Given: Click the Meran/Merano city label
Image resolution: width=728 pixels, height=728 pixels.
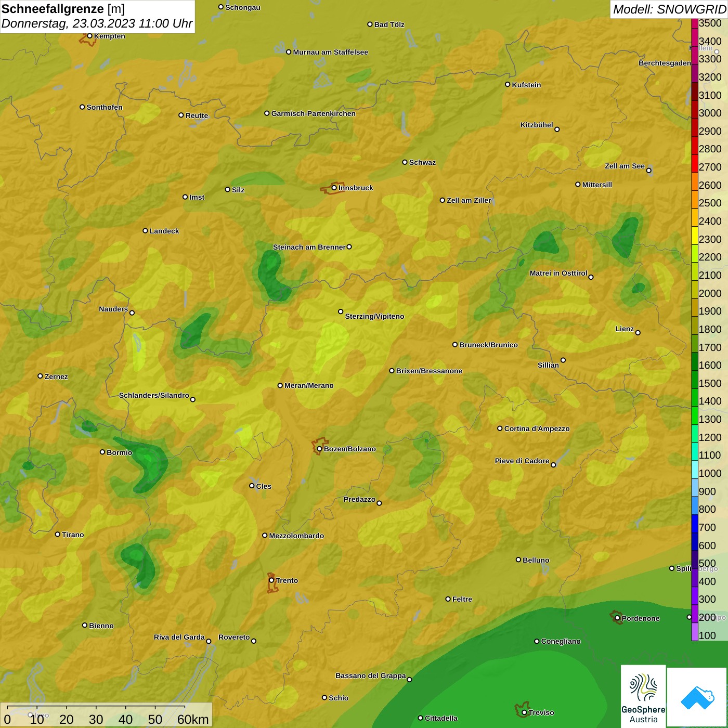Looking at the screenshot, I should 309,385.
